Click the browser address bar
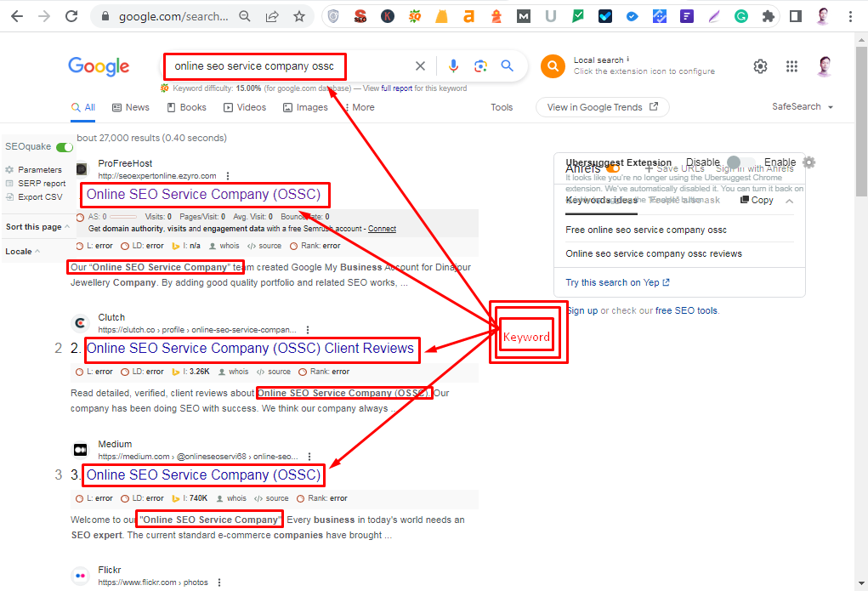The width and height of the screenshot is (868, 591). 173,17
